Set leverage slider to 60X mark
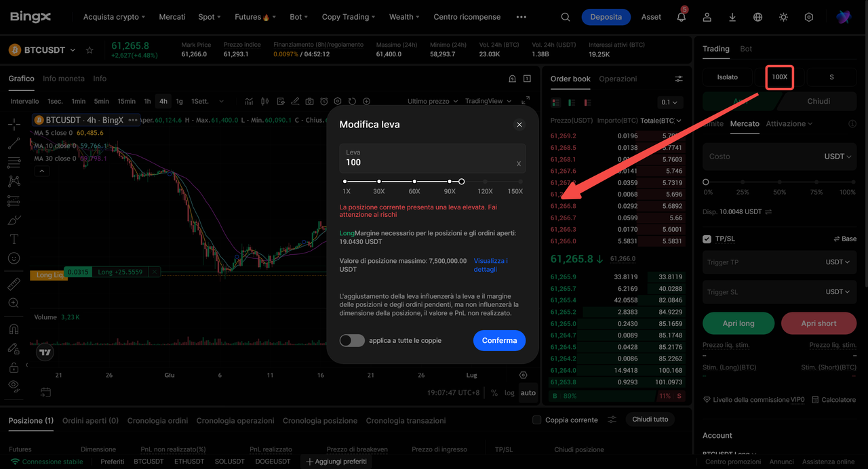 [414, 182]
